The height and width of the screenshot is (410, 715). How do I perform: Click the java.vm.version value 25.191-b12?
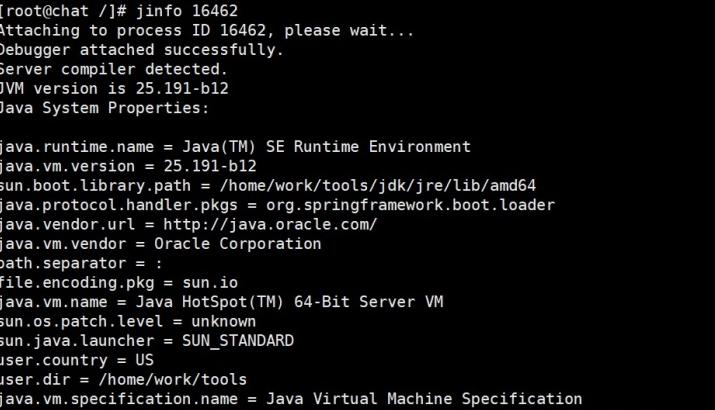click(x=210, y=166)
